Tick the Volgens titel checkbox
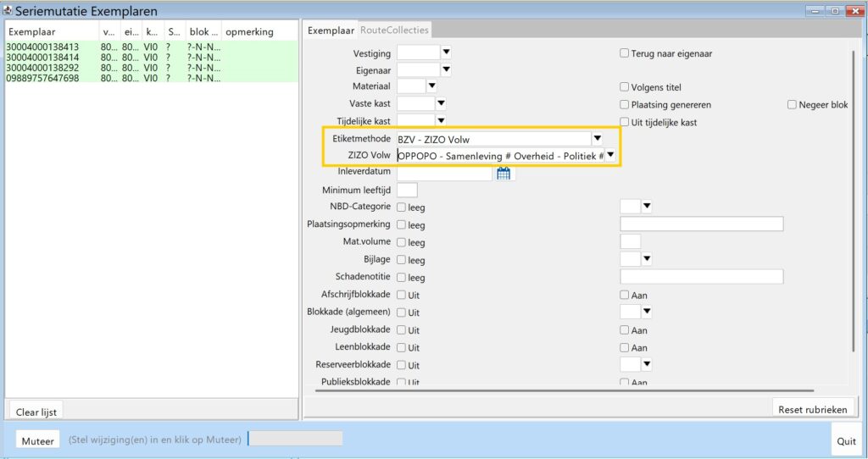The height and width of the screenshot is (459, 868). pyautogui.click(x=624, y=87)
